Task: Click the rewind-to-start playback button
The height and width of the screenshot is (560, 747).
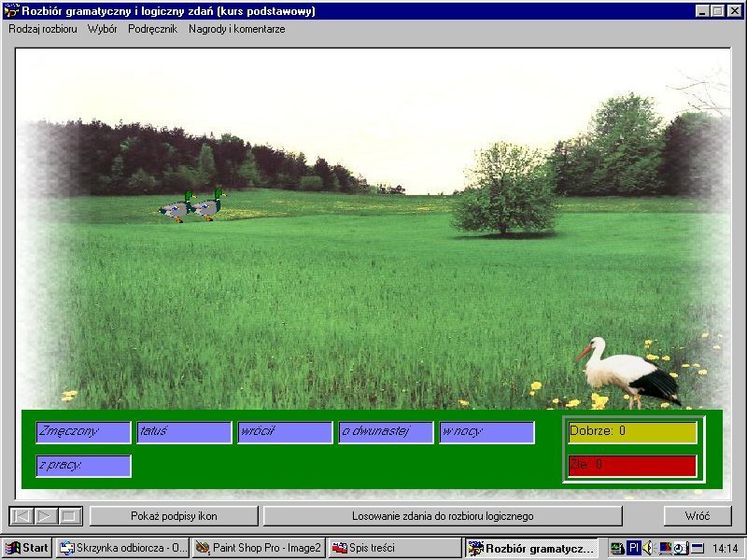Action: 21,516
